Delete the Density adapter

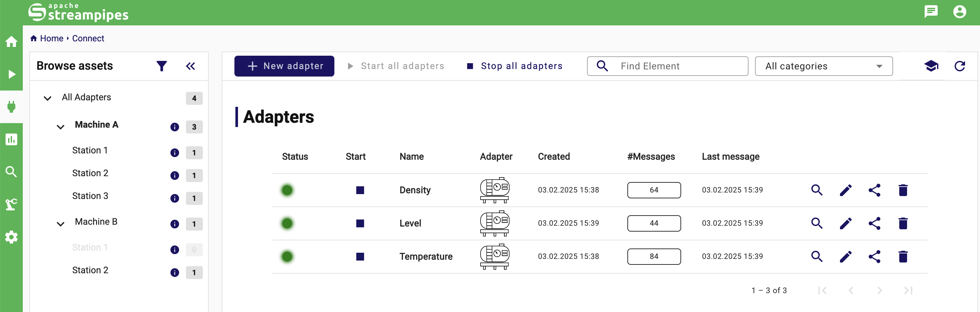[903, 190]
